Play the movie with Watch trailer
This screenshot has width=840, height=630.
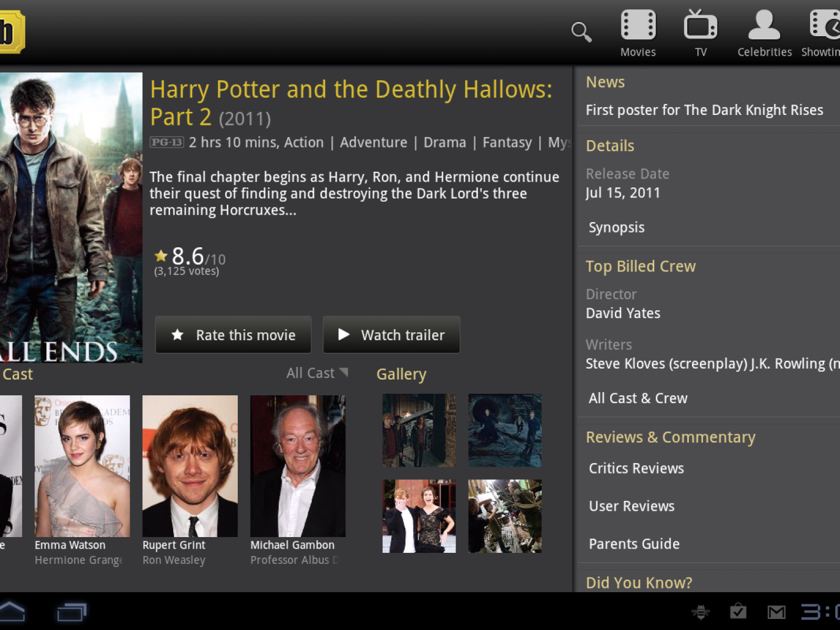391,335
